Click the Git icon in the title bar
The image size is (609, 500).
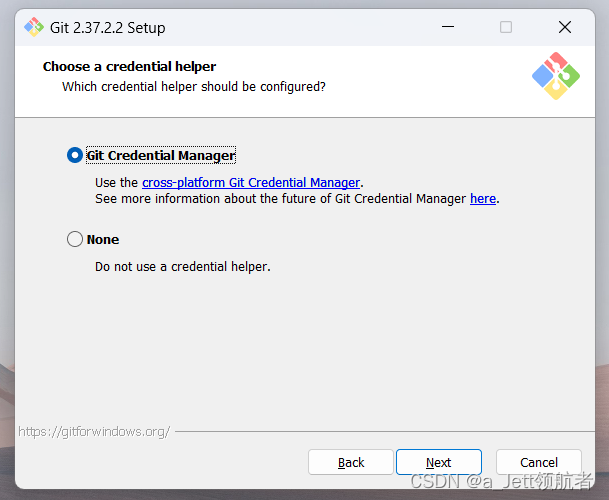34,27
